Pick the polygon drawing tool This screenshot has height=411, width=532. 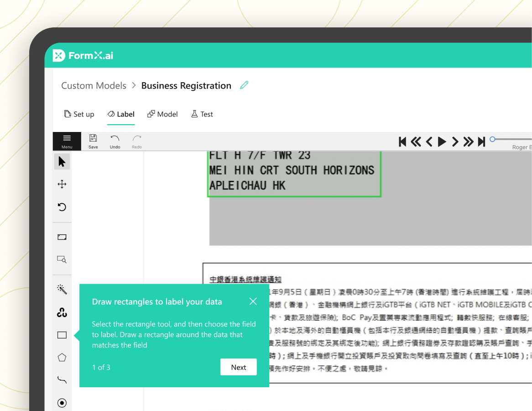[62, 357]
